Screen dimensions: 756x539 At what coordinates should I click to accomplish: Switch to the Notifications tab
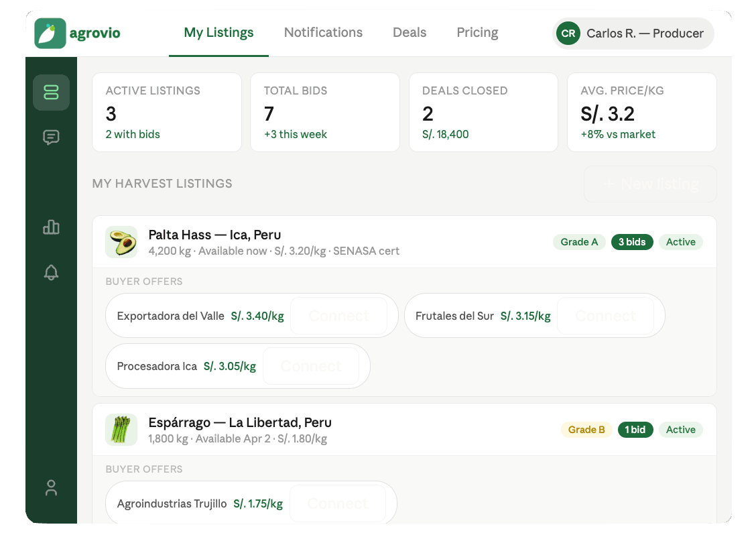(323, 33)
